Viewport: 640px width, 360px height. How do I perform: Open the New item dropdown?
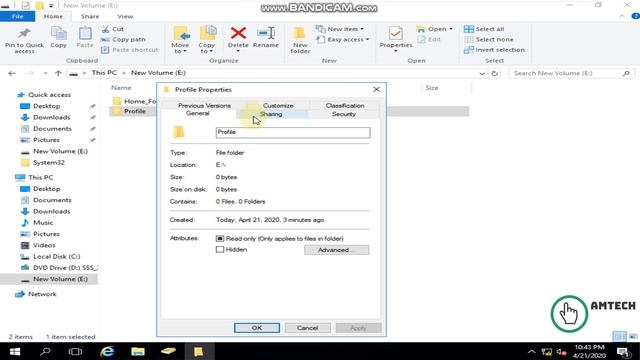coord(340,29)
